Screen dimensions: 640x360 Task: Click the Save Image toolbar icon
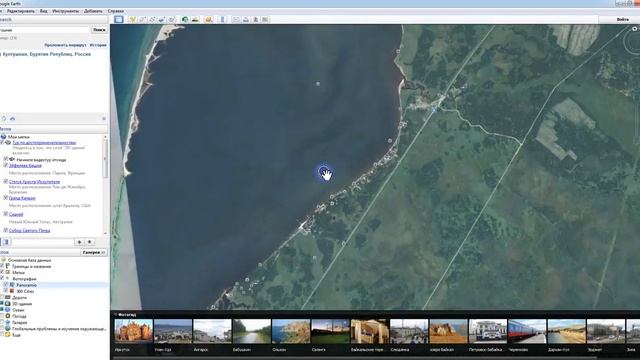(x=256, y=19)
